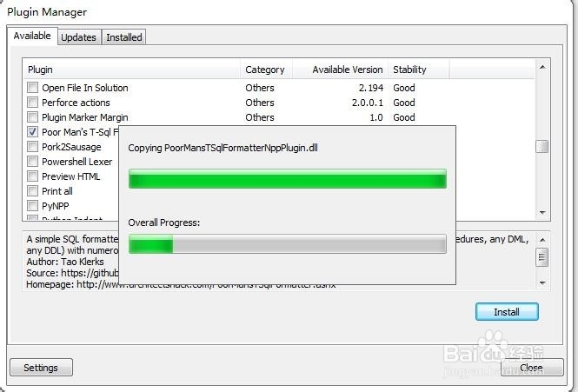Image resolution: width=578 pixels, height=392 pixels.
Task: Select the 'Powershell Lexer' plugin name
Action: [x=77, y=162]
